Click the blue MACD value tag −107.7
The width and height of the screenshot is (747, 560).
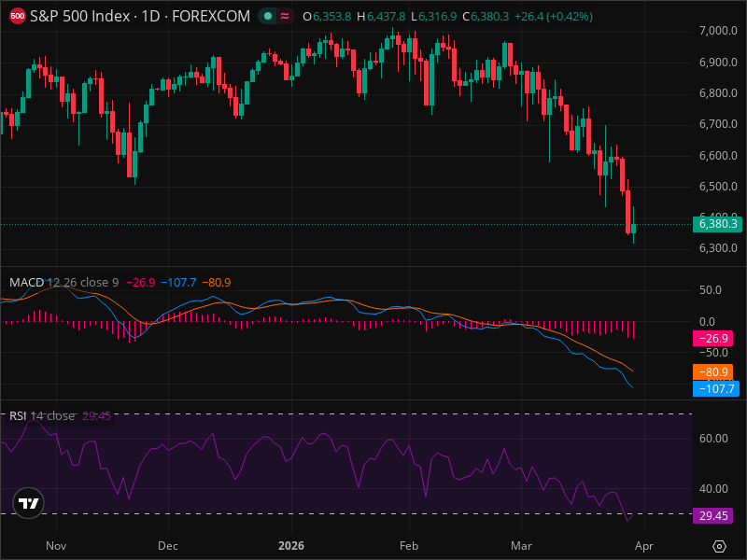[716, 388]
